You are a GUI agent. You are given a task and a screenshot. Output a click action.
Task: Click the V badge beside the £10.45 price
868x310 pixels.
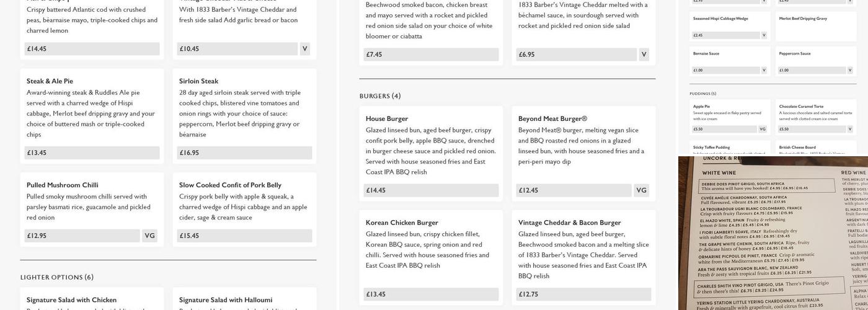click(304, 49)
